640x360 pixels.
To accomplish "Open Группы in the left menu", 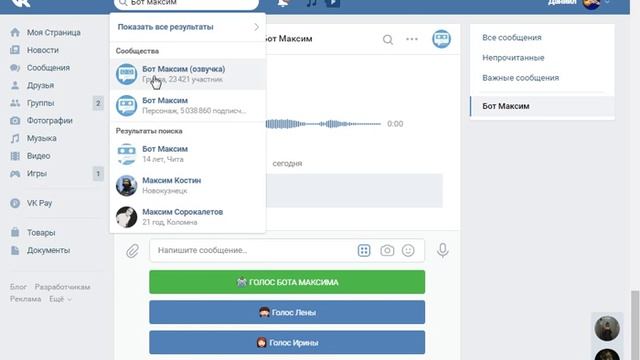I will coord(40,103).
